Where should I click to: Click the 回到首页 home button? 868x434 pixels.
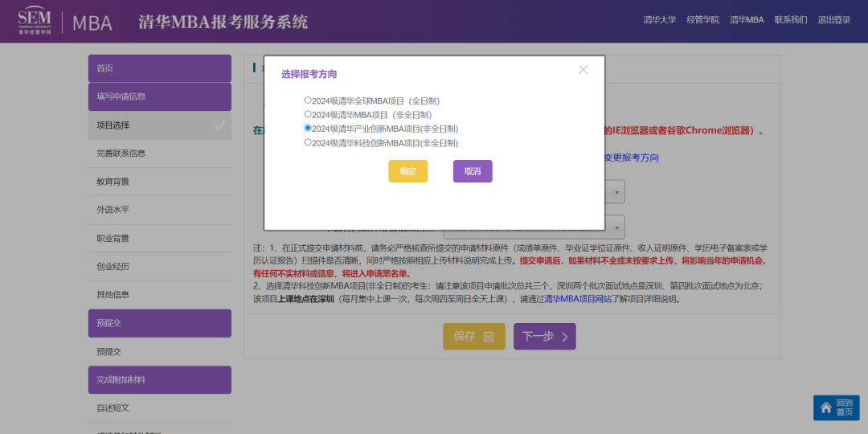[x=837, y=407]
